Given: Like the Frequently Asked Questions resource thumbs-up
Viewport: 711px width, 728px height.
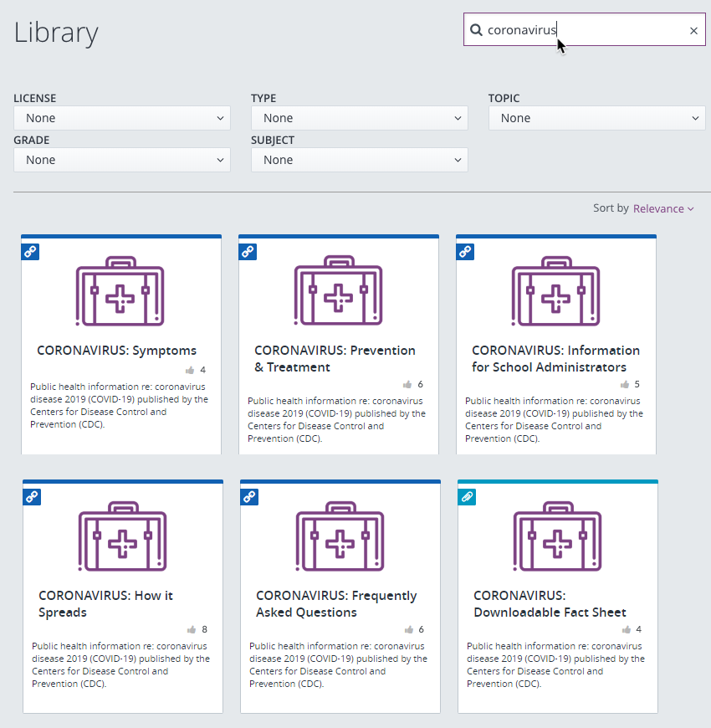Looking at the screenshot, I should [x=409, y=629].
